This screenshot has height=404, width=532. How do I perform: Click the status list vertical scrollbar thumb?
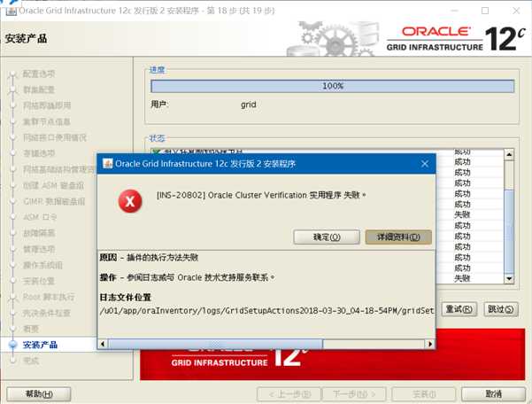(x=509, y=231)
